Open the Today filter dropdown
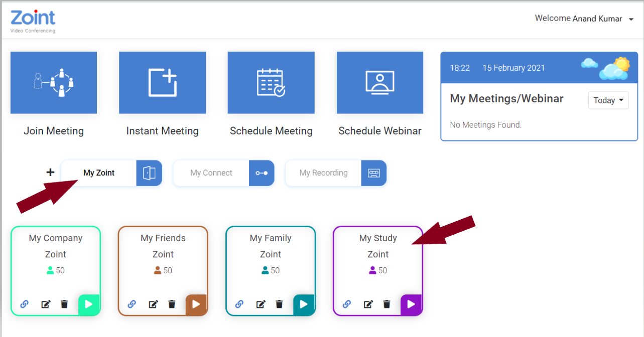The width and height of the screenshot is (644, 337). point(608,100)
